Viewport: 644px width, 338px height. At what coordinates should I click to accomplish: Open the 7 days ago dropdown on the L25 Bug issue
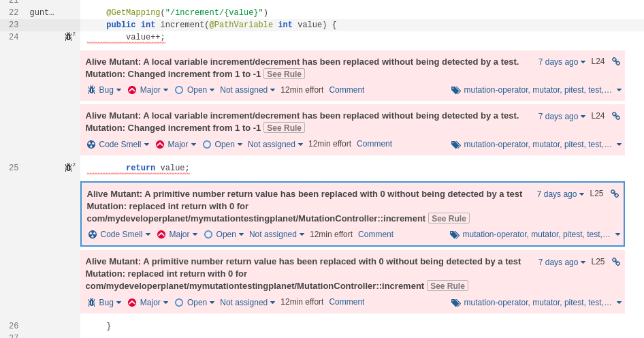[x=562, y=262]
